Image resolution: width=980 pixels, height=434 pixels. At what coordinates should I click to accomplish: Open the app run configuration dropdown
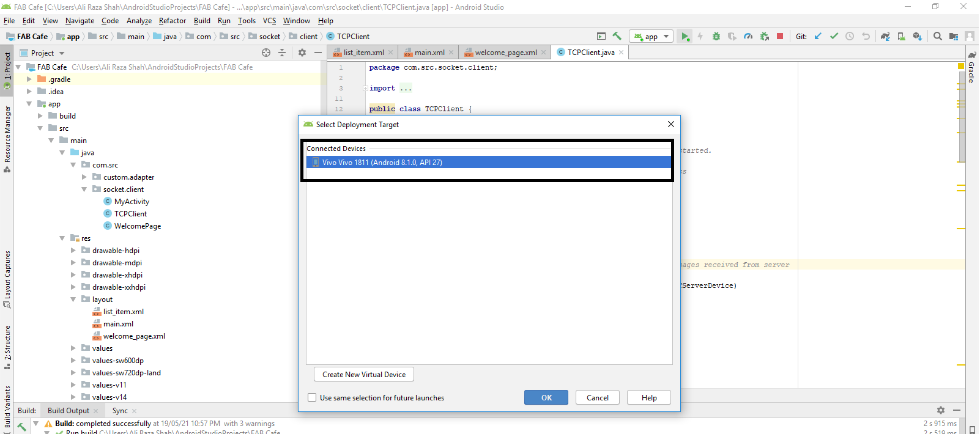pos(651,36)
